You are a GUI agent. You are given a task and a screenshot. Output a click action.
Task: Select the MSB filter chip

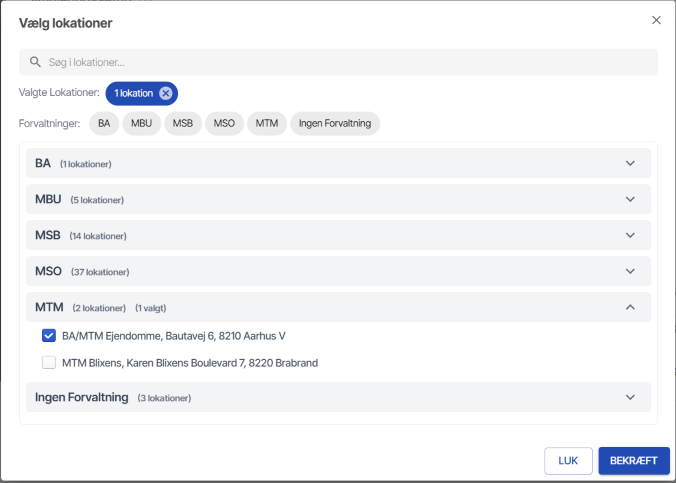(182, 123)
